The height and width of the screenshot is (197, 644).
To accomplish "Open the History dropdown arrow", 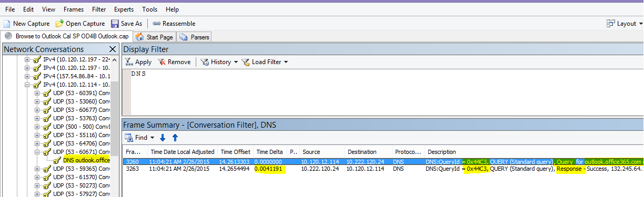I will tap(236, 62).
